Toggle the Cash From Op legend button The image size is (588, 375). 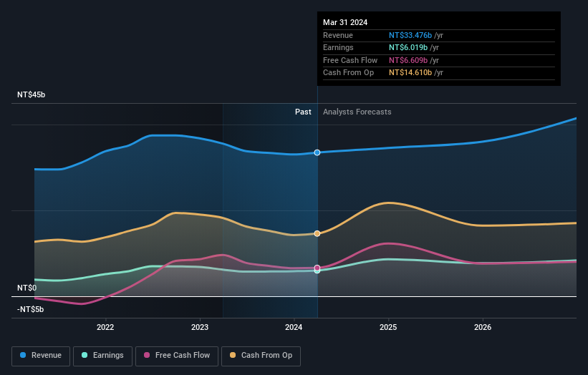261,356
